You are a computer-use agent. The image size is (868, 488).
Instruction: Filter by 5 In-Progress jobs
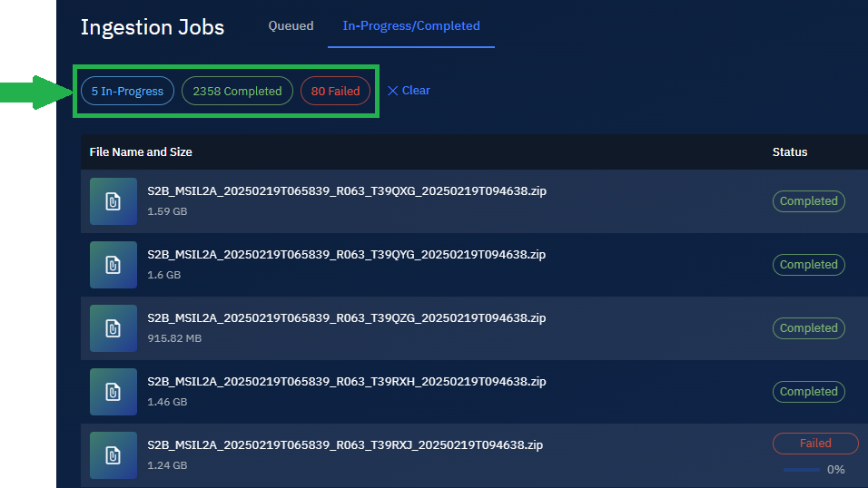tap(127, 91)
